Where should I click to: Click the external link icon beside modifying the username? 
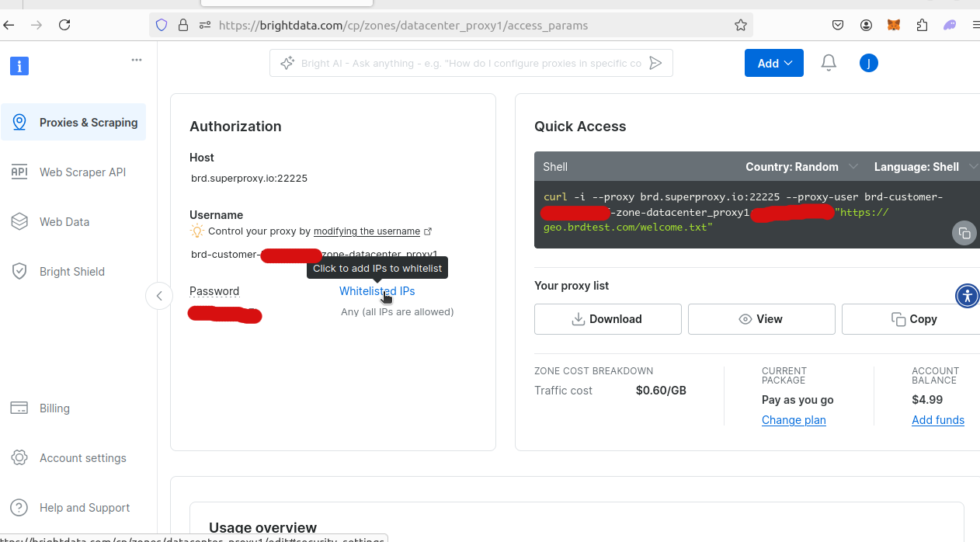coord(428,231)
